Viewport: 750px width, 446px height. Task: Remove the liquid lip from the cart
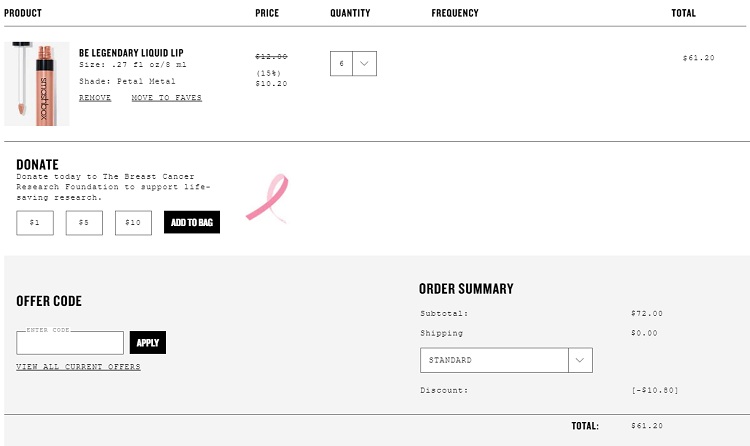pos(95,98)
